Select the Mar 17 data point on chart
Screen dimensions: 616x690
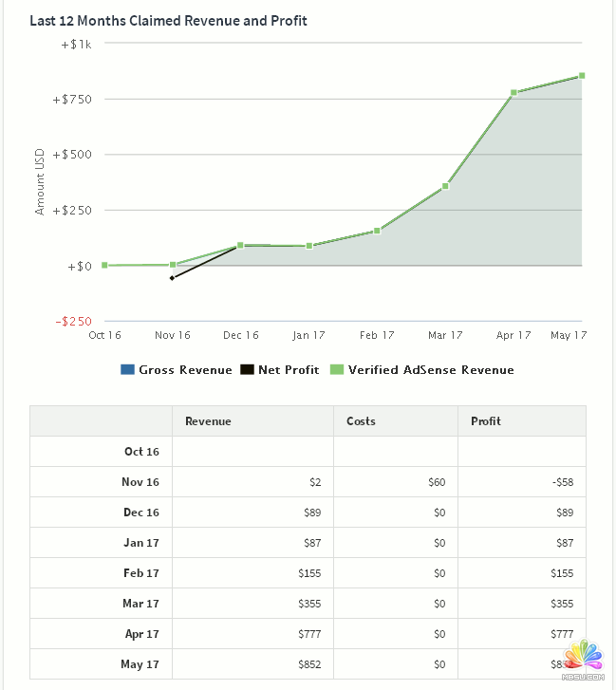pyautogui.click(x=445, y=186)
